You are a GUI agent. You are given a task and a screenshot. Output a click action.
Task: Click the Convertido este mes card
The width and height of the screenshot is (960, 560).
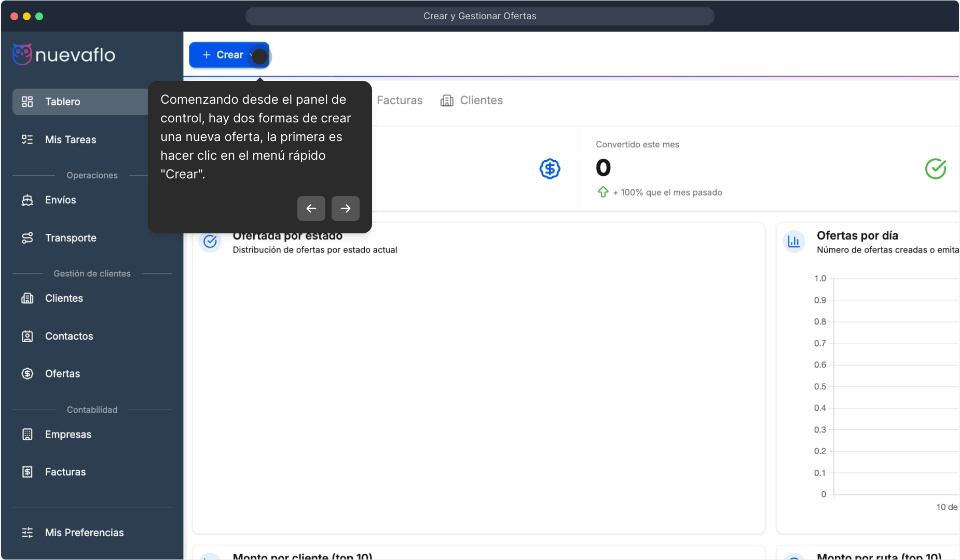(x=768, y=169)
